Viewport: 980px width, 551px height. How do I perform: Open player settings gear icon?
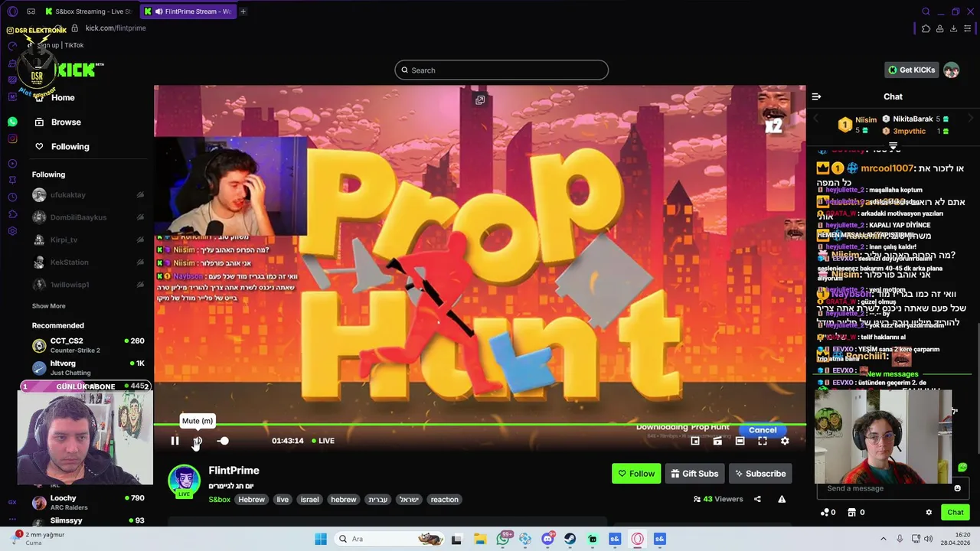[785, 441]
